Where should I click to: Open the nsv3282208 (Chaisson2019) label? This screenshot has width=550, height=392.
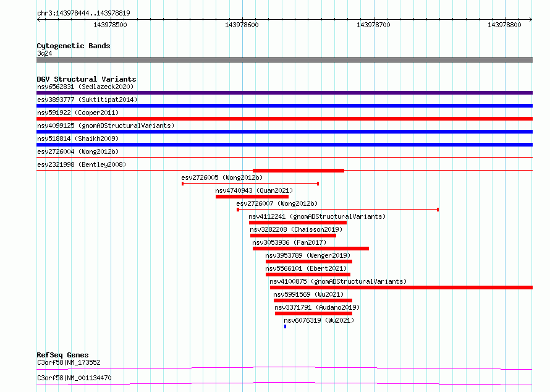296,229
